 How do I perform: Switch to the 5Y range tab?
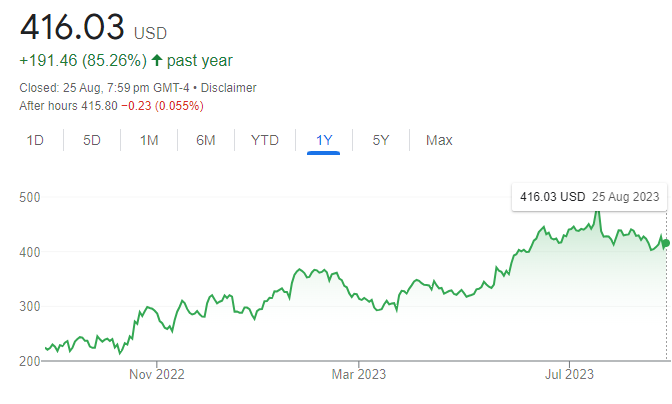coord(381,140)
